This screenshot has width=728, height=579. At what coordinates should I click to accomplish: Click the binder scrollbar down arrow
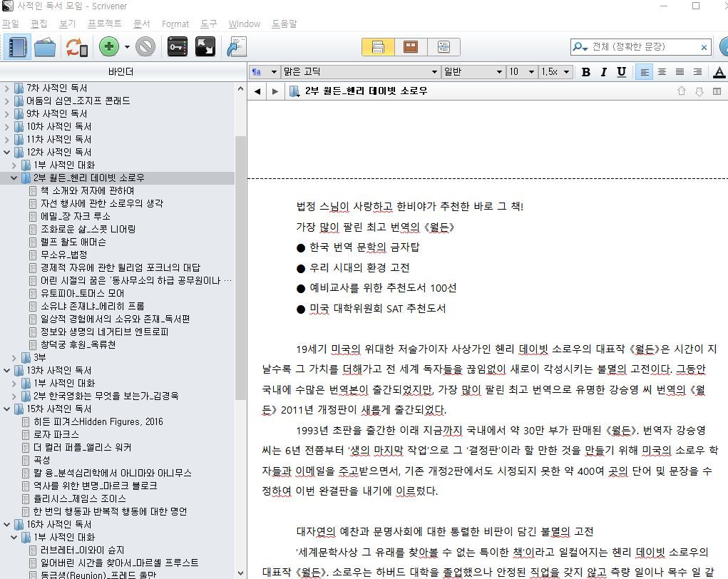point(240,573)
